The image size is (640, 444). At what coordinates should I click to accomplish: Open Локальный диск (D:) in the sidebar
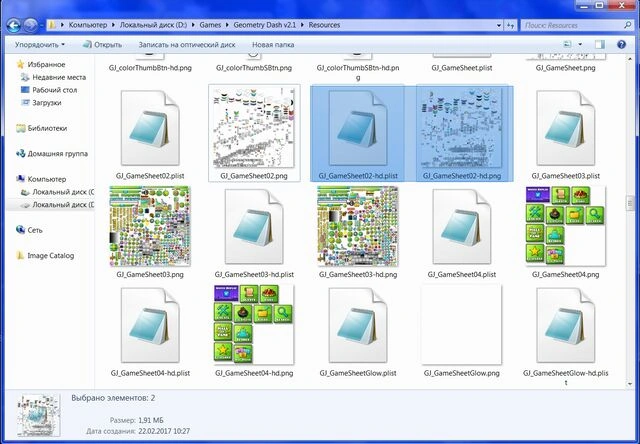coord(58,204)
